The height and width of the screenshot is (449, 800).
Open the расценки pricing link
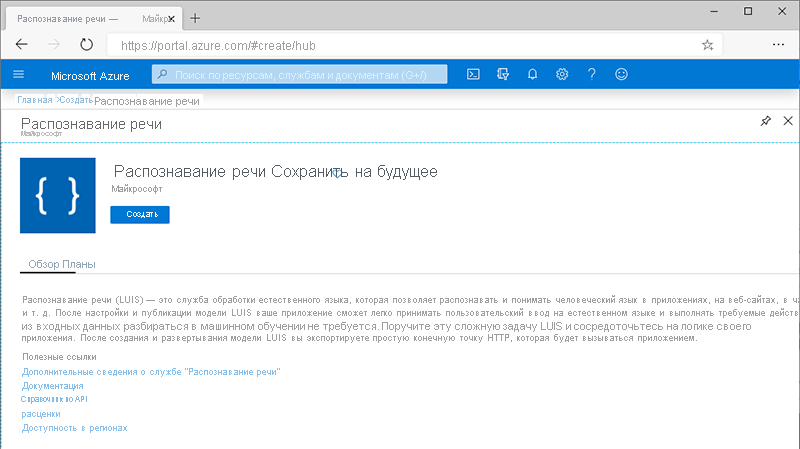41,414
